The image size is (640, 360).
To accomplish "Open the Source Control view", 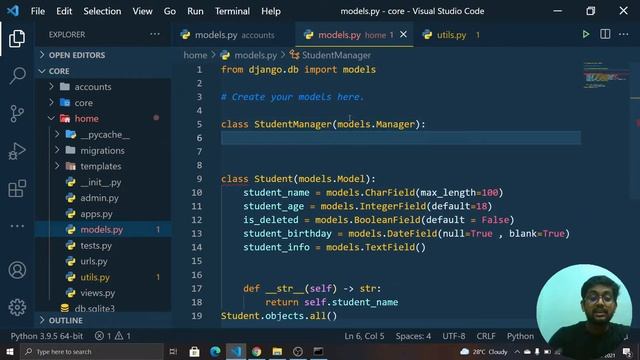I will [17, 113].
